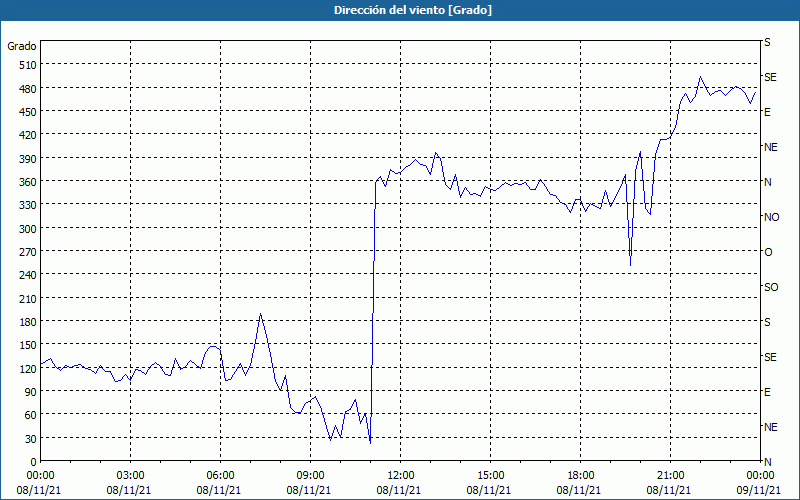Select the 270 degree axis label

[28, 252]
